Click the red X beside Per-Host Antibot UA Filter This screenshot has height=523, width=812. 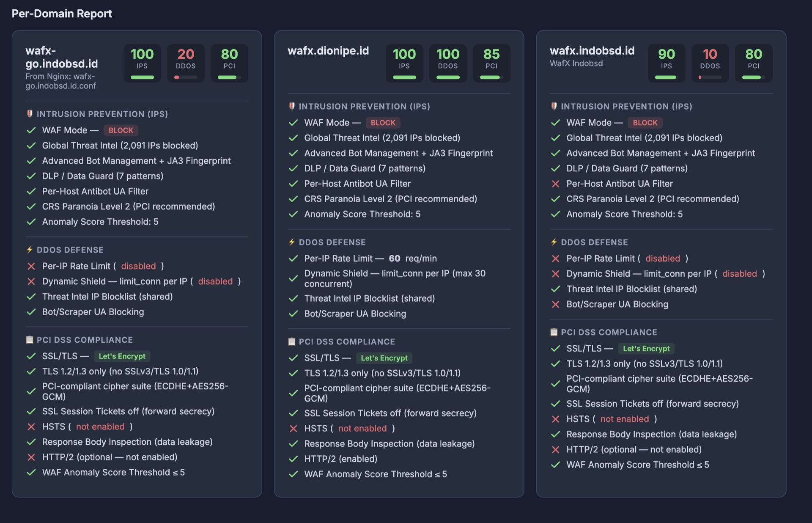tap(555, 184)
